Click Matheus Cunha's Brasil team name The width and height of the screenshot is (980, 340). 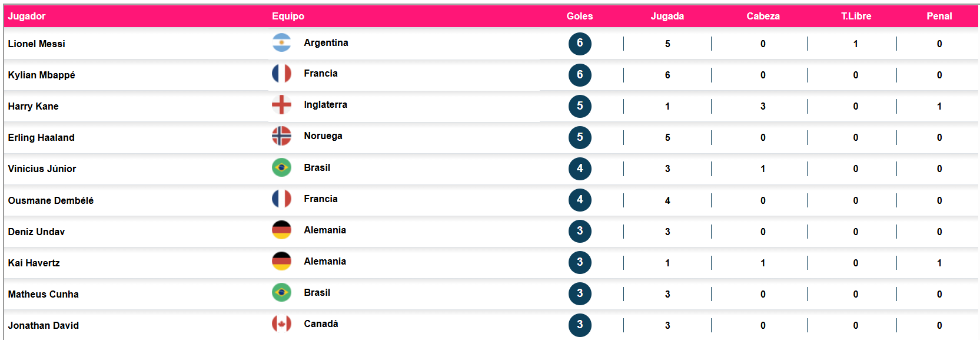click(317, 293)
